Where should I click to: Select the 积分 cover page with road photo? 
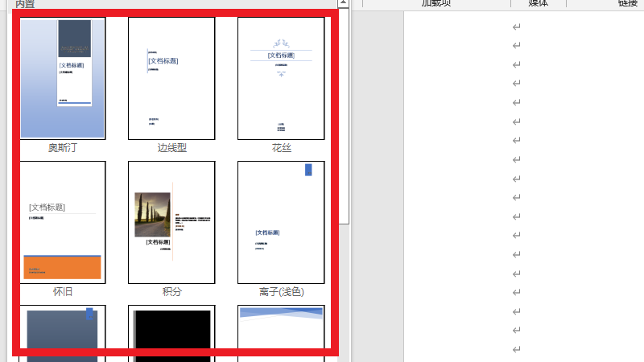point(171,222)
